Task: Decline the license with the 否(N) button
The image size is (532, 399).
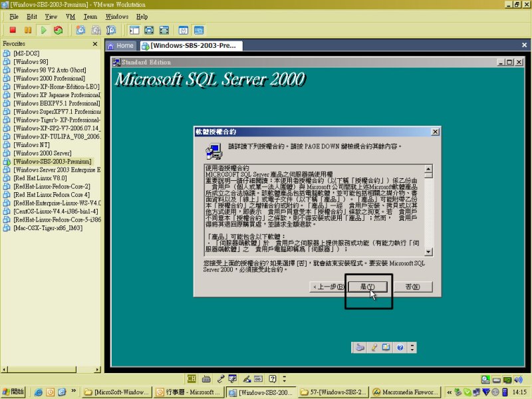Action: pyautogui.click(x=413, y=287)
